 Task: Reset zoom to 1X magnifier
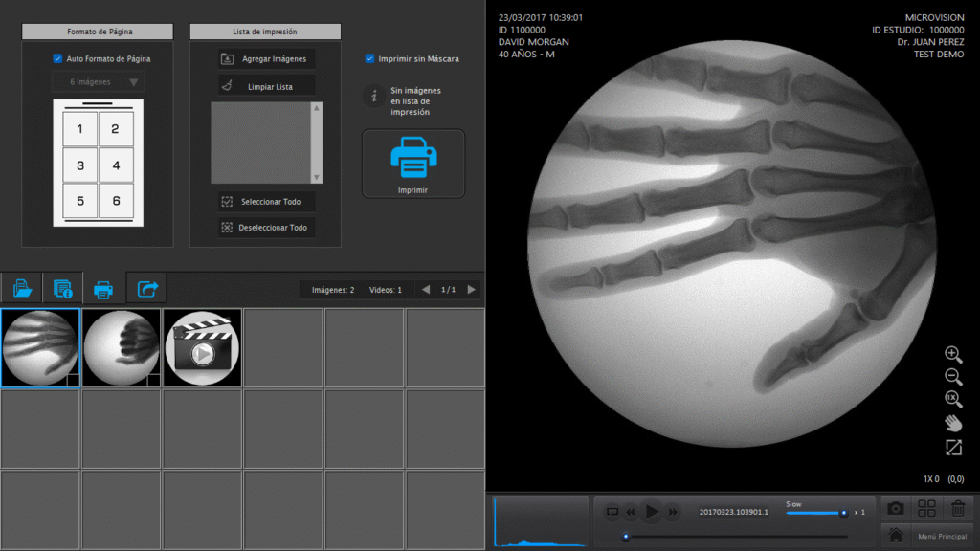click(952, 399)
